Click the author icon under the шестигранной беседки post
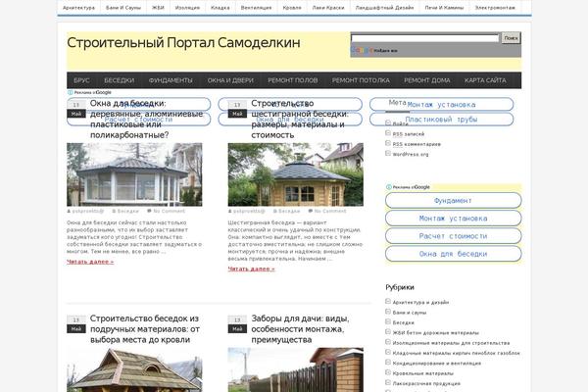This screenshot has height=392, width=588. 230,212
